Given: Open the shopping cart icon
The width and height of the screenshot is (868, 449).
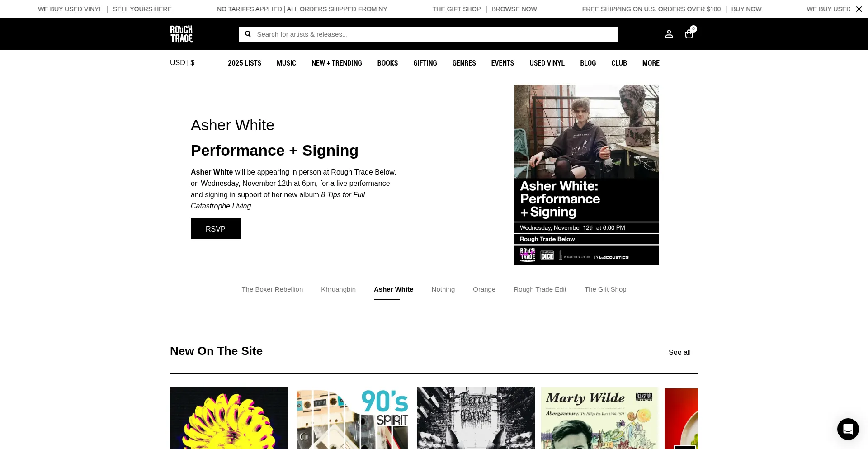Looking at the screenshot, I should 689,33.
